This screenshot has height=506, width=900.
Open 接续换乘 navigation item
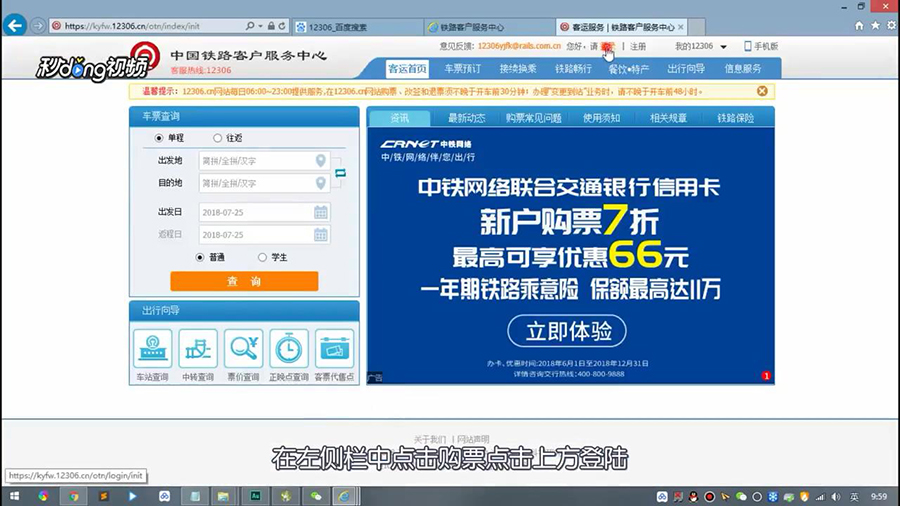point(518,69)
